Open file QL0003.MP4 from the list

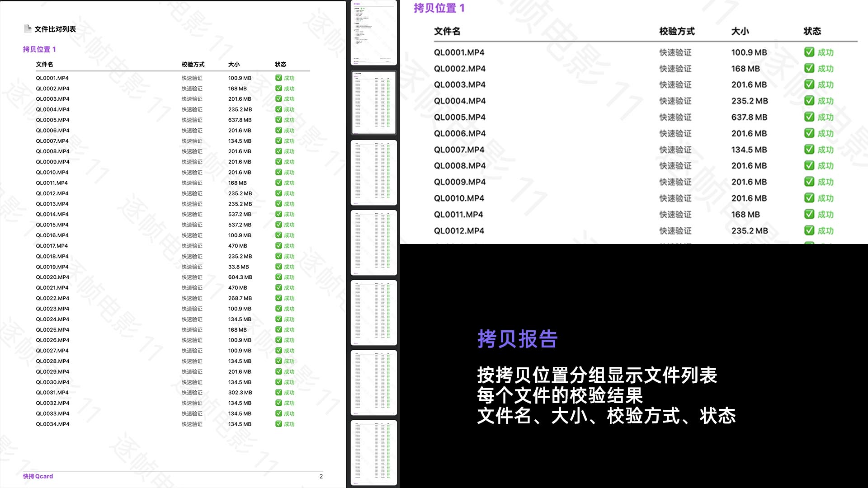(52, 99)
